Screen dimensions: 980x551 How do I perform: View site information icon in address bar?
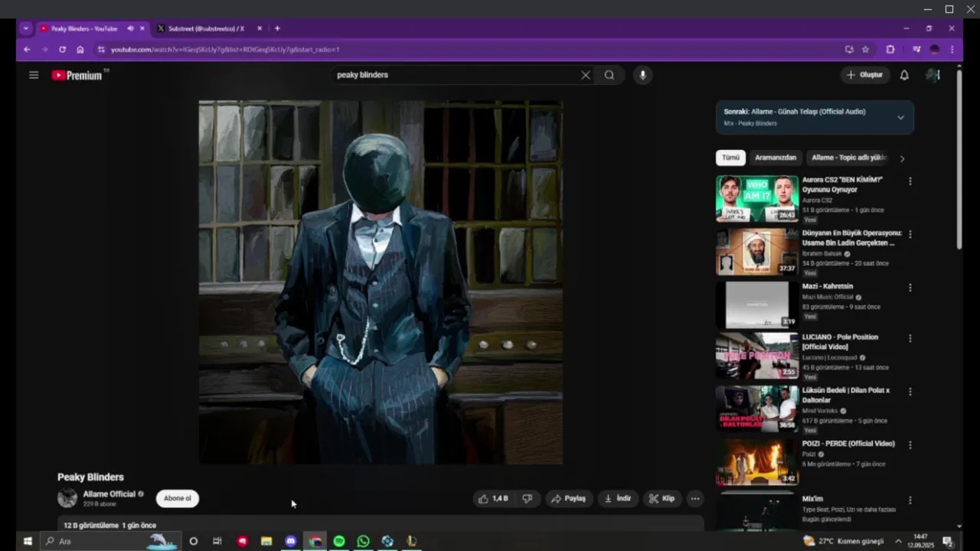(x=100, y=50)
